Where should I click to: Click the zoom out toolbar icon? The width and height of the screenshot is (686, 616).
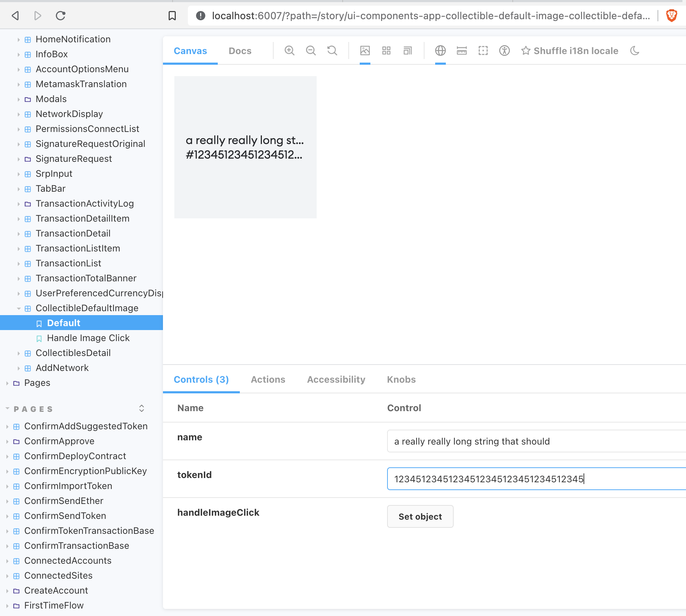click(x=311, y=51)
